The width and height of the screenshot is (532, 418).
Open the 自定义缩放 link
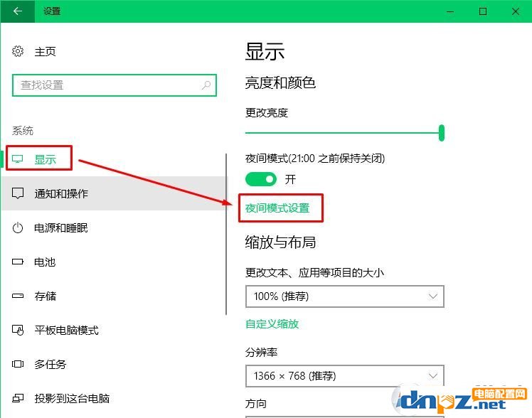pyautogui.click(x=272, y=323)
